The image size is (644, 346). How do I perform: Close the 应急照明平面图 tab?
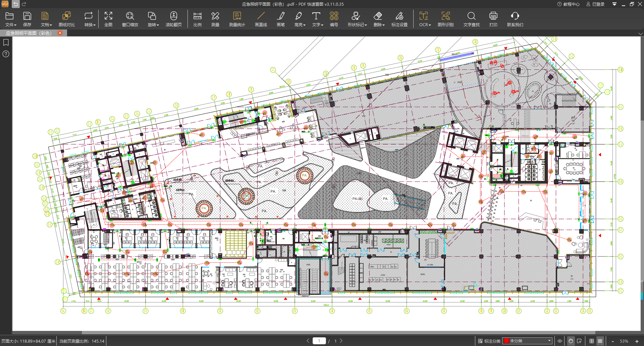[x=60, y=33]
